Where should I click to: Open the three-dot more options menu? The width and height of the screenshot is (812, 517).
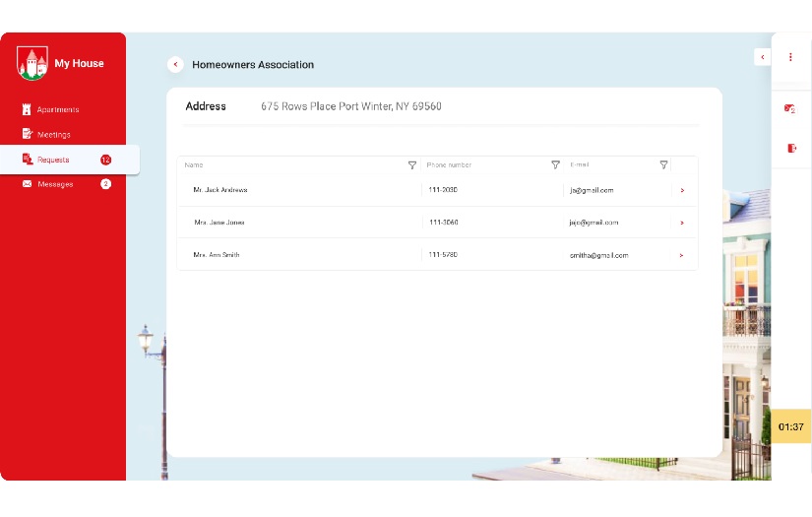tap(790, 57)
